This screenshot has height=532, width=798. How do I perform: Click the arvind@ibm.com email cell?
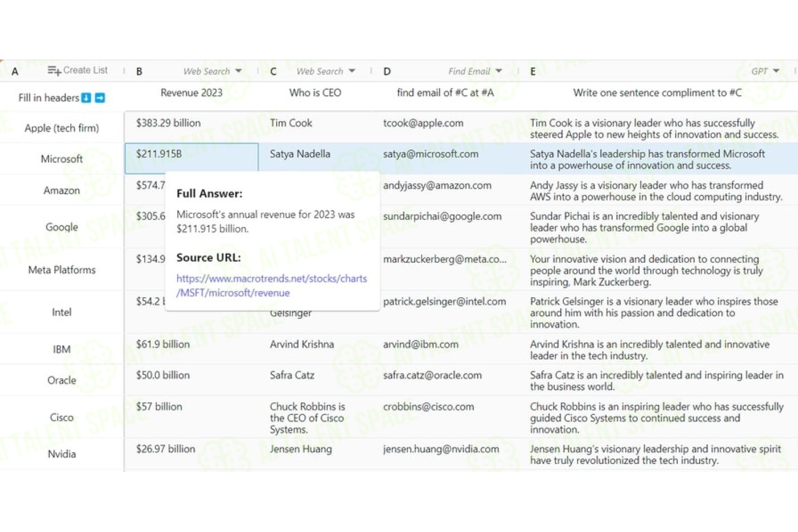(x=445, y=349)
